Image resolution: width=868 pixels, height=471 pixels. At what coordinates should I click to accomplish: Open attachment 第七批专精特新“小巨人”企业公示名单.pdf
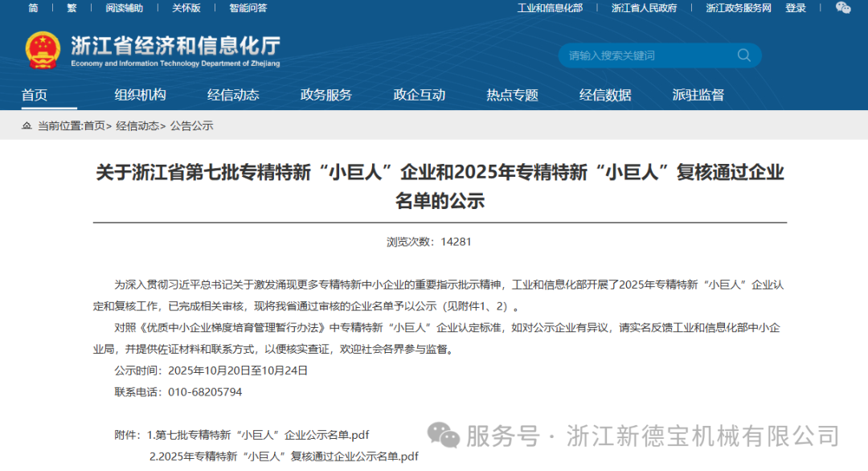[258, 435]
